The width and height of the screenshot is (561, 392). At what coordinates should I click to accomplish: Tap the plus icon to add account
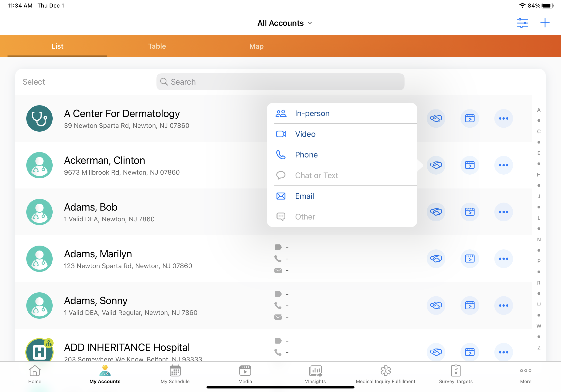pyautogui.click(x=545, y=23)
